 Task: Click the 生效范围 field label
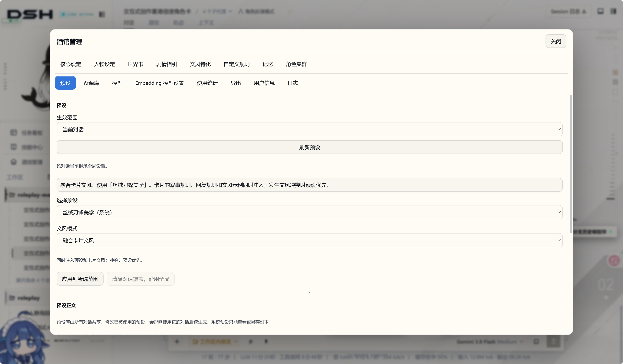click(67, 117)
